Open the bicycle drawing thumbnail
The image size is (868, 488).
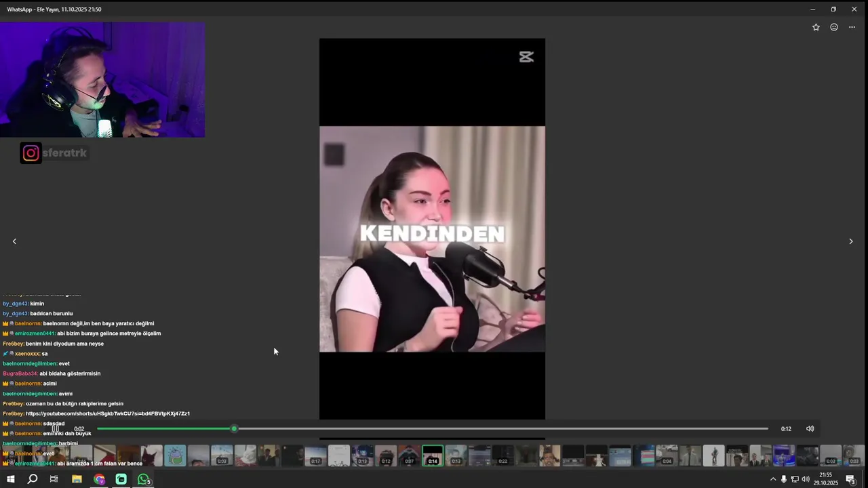tap(339, 455)
